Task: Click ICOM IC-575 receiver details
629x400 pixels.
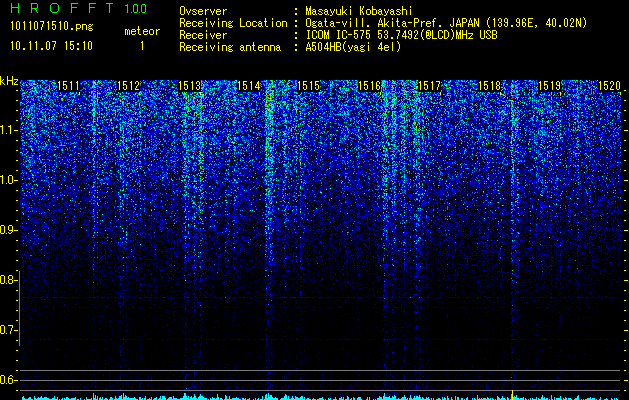Action: [x=401, y=35]
